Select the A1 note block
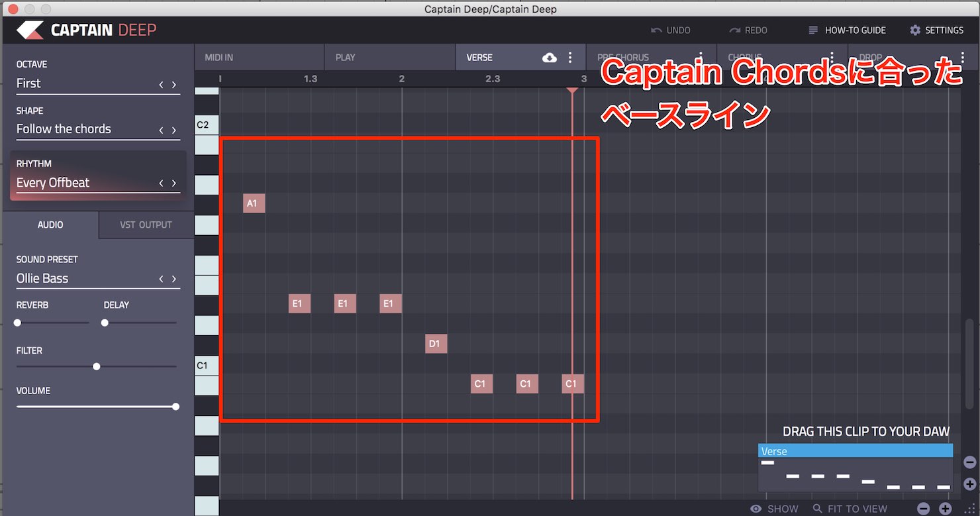980x516 pixels. (254, 203)
